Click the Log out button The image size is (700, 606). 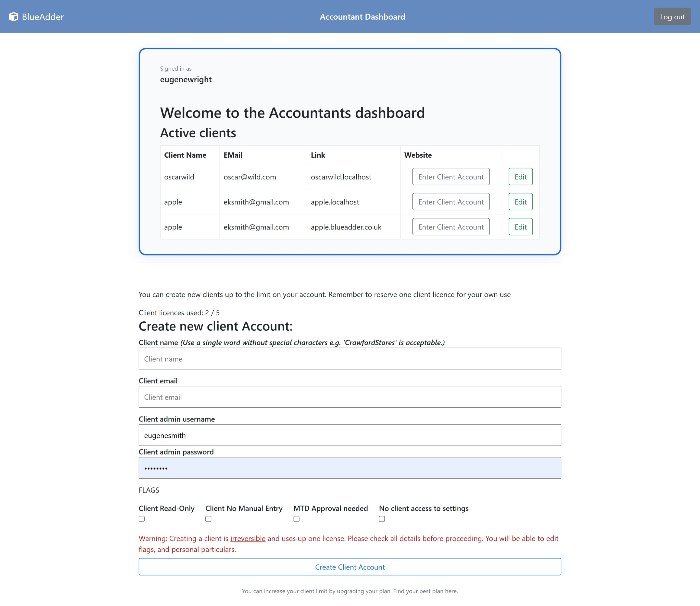[672, 17]
